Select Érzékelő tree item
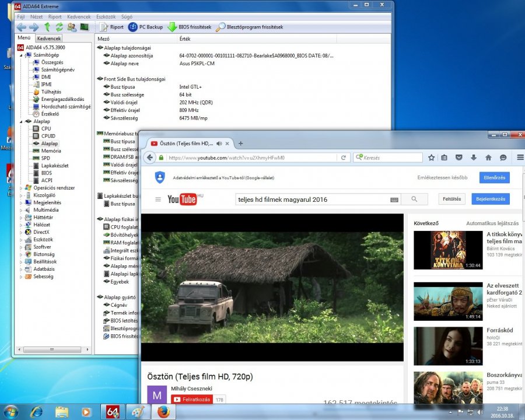Viewport: 525px width, 420px height. 50,114
